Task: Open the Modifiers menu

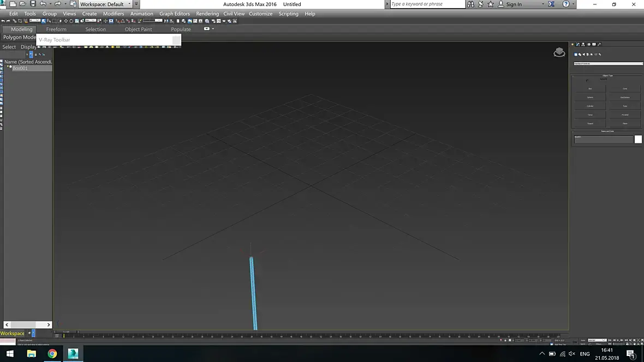Action: 114,14
